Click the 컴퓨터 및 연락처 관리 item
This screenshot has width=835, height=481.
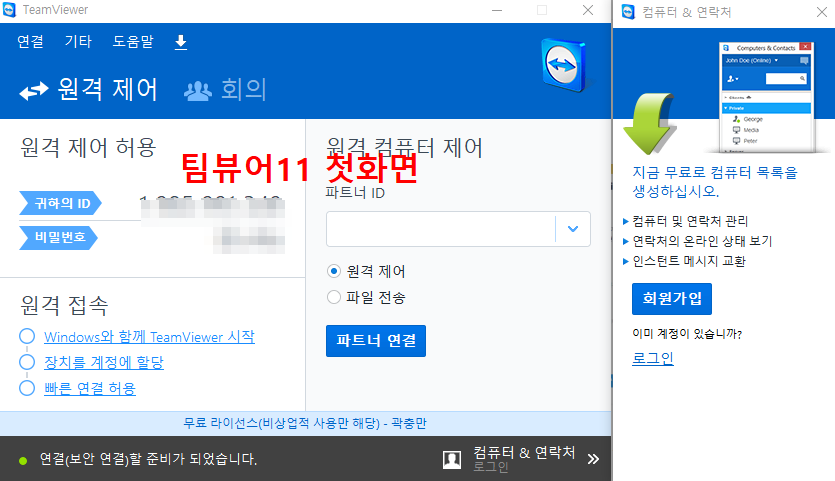(690, 221)
